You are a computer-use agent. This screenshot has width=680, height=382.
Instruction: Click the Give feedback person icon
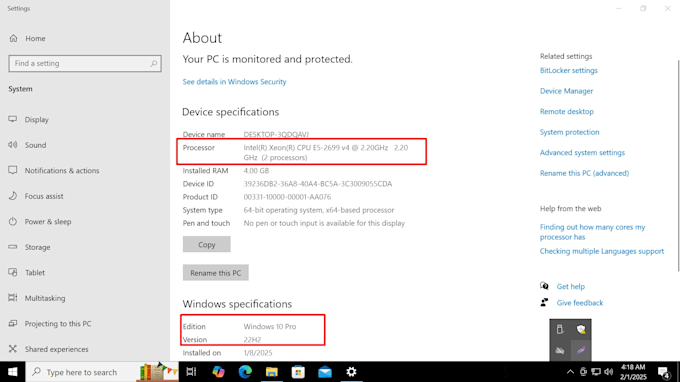(x=544, y=302)
